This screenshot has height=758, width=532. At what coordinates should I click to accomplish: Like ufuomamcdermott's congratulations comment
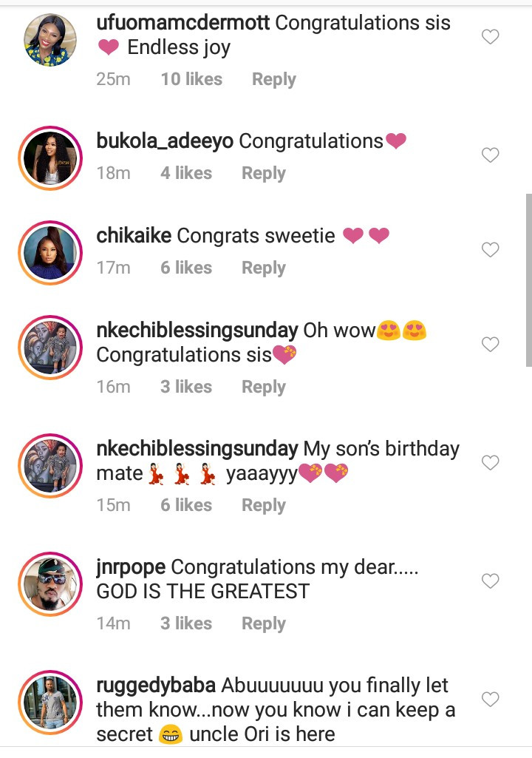(x=490, y=36)
